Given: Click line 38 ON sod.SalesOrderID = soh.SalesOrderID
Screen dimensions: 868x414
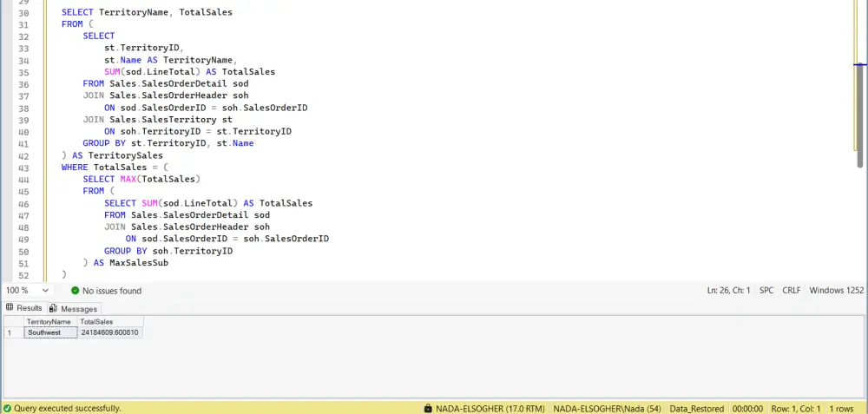Looking at the screenshot, I should (x=206, y=108).
